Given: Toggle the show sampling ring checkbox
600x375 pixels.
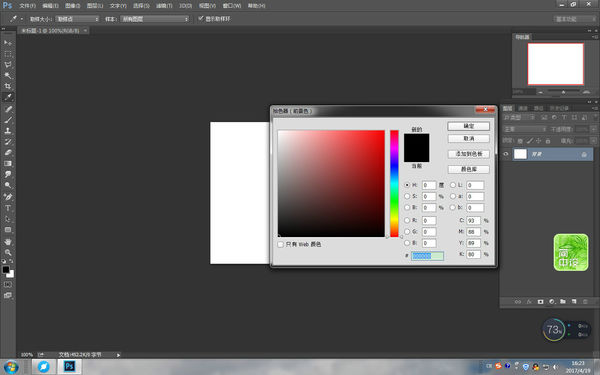Looking at the screenshot, I should click(201, 18).
